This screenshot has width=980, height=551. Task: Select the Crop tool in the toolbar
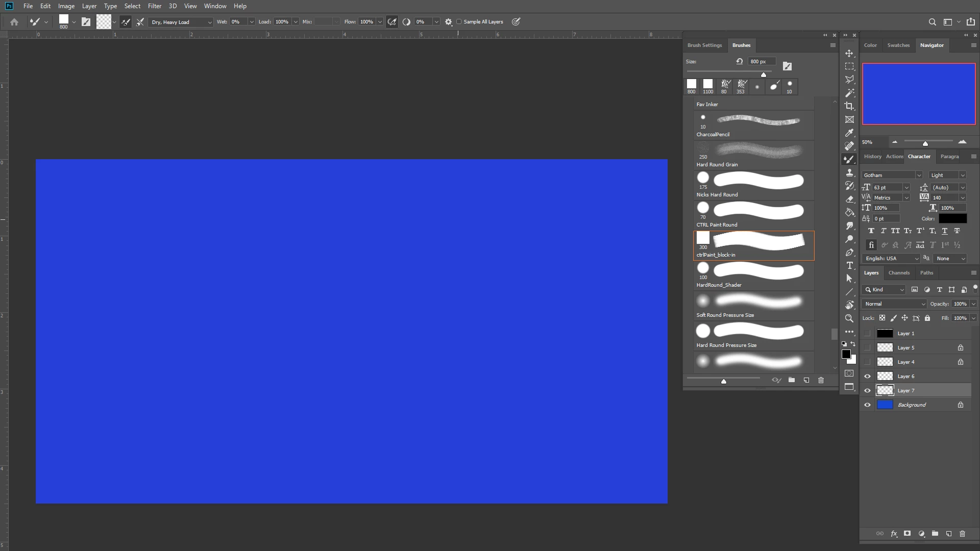[849, 106]
